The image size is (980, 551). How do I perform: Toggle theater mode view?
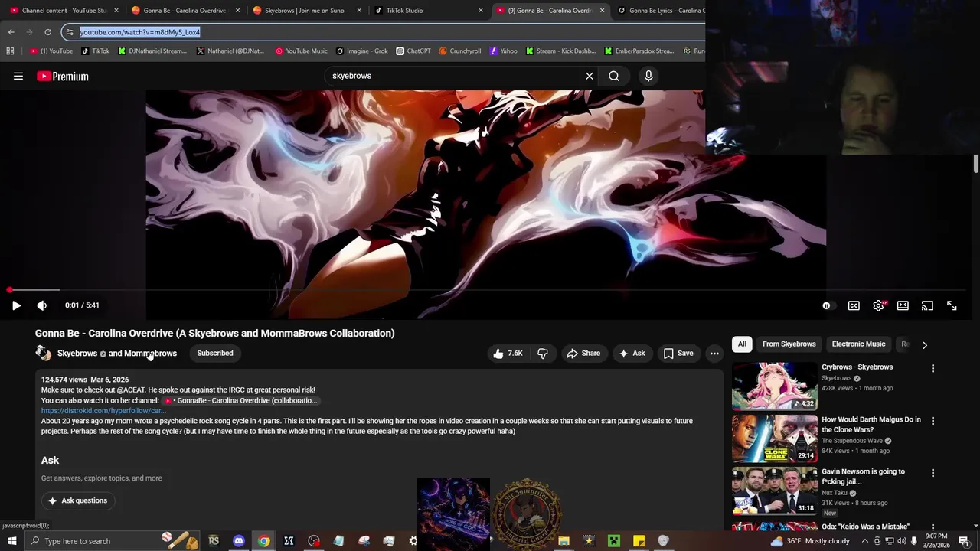click(903, 305)
